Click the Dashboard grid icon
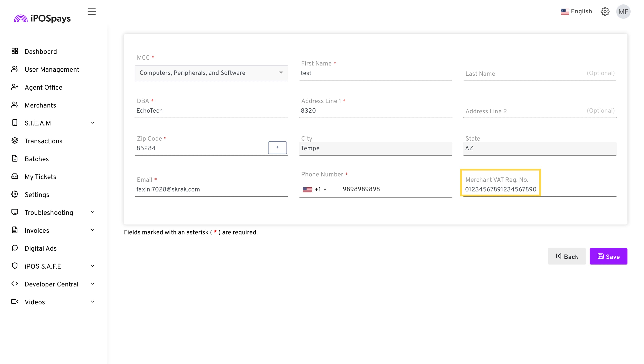Viewport: 644px width, 364px height. [15, 51]
